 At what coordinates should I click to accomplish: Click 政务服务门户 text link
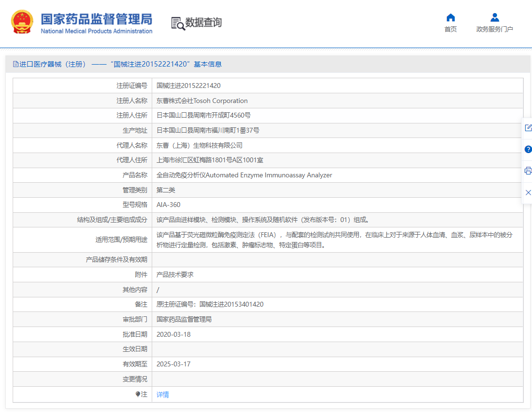coord(495,29)
